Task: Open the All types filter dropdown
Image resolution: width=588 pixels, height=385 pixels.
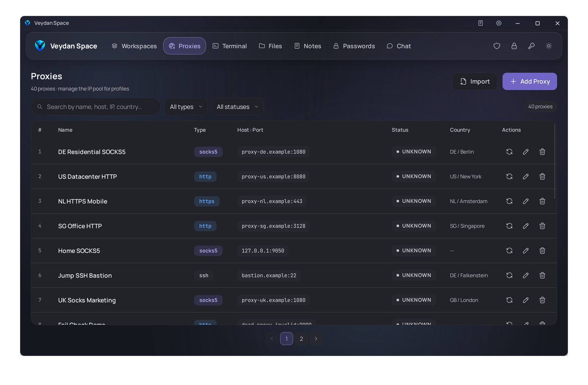Action: 186,107
